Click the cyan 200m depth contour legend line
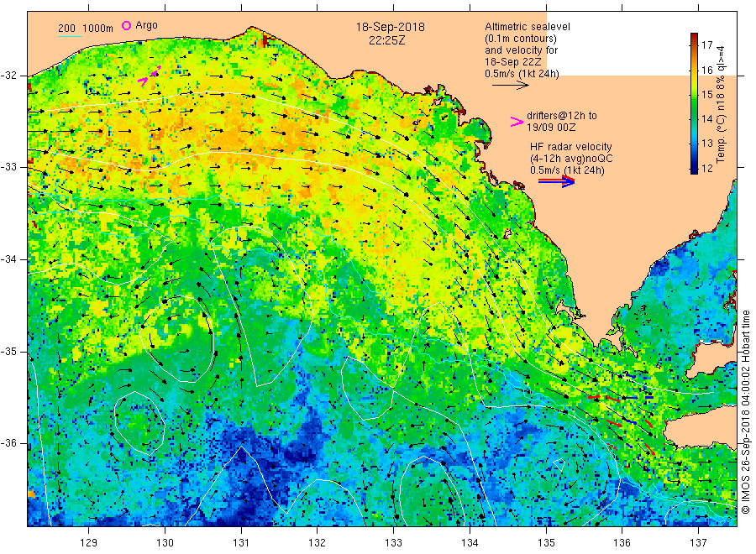The height and width of the screenshot is (554, 756). tap(70, 36)
